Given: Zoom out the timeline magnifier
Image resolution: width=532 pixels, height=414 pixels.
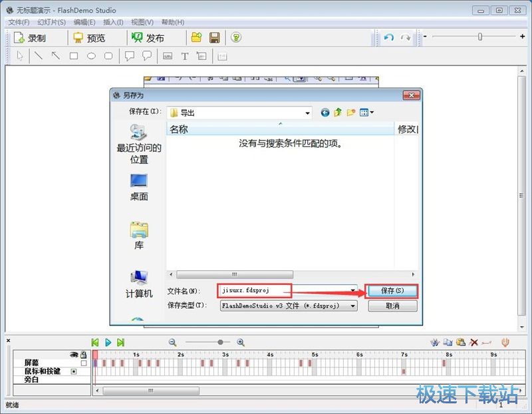Looking at the screenshot, I should pyautogui.click(x=173, y=342).
